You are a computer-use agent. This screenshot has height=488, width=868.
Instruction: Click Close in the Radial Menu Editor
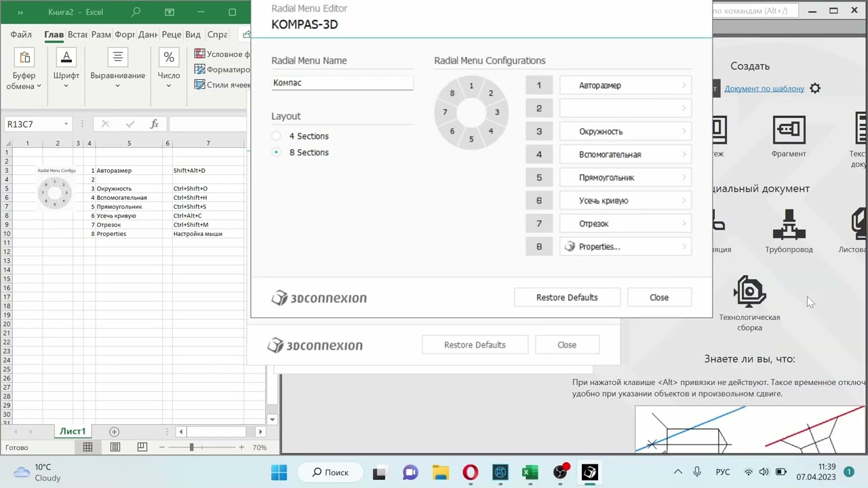click(x=659, y=298)
